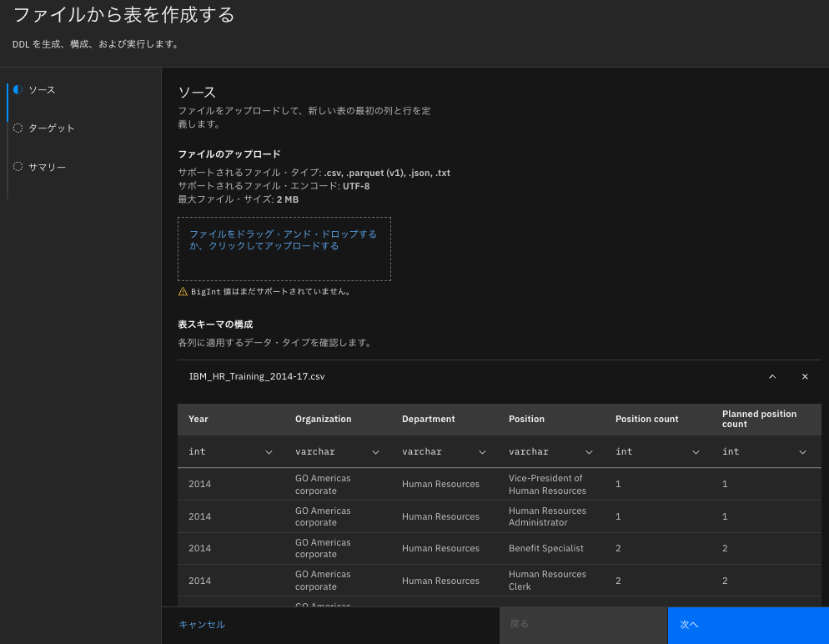This screenshot has width=829, height=644.
Task: Open the Planned position count type dropdown
Action: 803,451
